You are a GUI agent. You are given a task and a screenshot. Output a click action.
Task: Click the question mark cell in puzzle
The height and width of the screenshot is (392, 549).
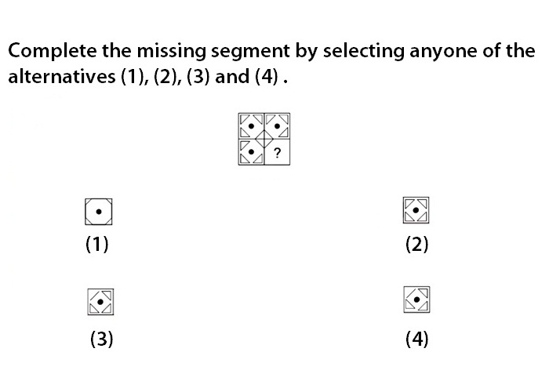point(277,153)
